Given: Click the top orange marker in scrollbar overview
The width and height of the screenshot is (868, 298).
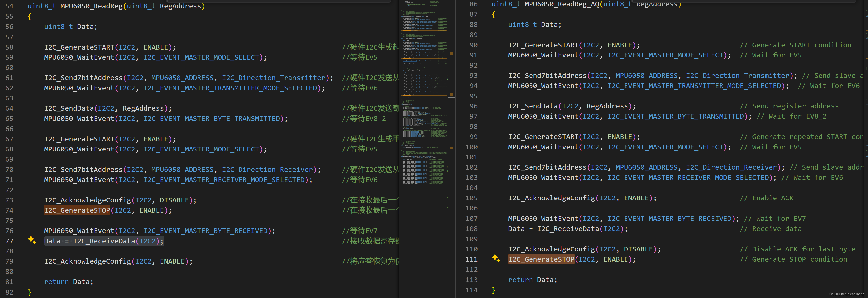Looking at the screenshot, I should click(x=451, y=53).
